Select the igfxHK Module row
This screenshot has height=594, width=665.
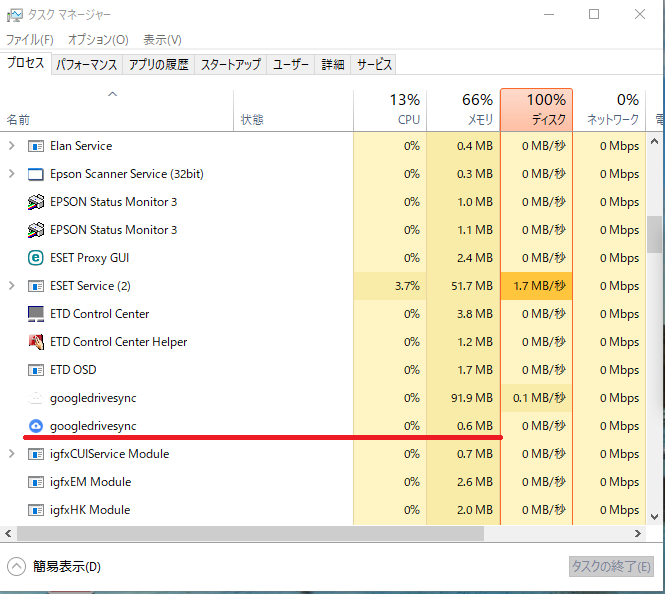(x=323, y=510)
